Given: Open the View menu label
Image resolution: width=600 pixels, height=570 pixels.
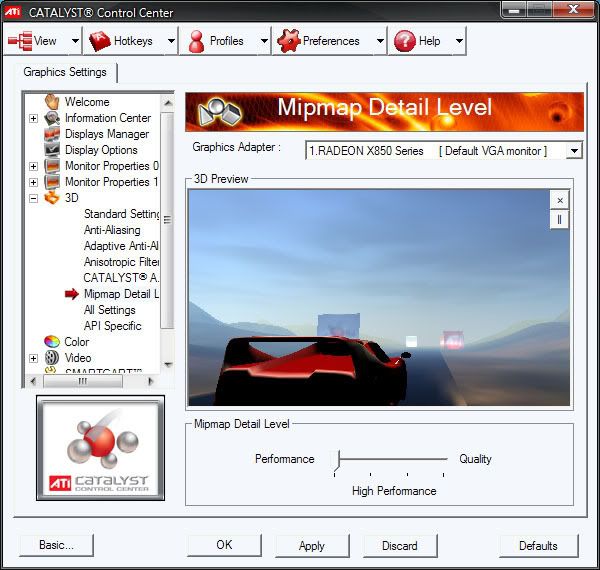Looking at the screenshot, I should click(x=45, y=41).
